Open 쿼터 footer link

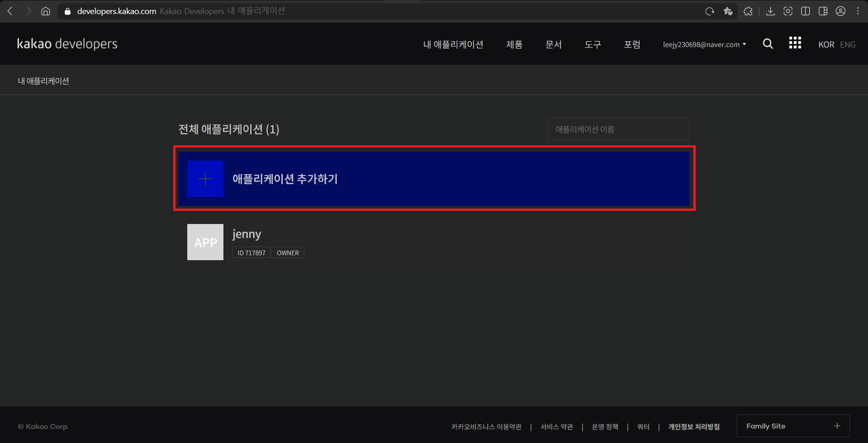pos(643,427)
